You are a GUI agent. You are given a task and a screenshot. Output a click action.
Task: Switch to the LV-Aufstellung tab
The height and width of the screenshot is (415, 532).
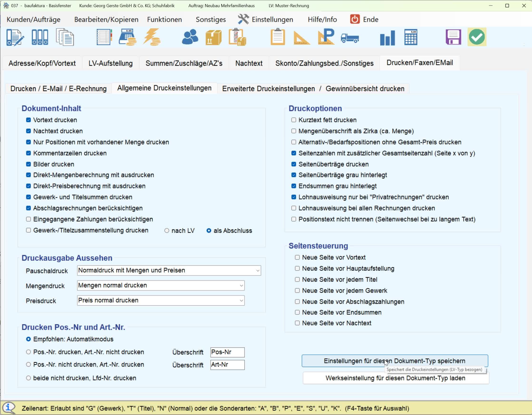[x=110, y=63]
